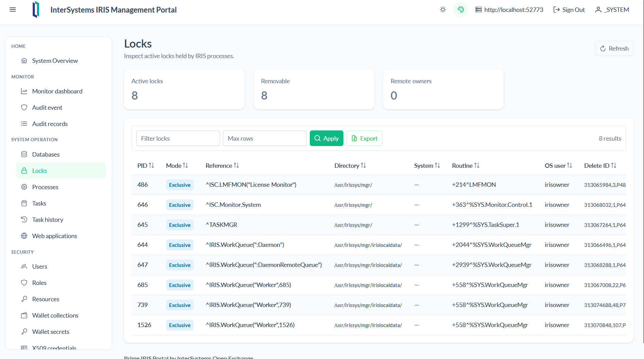This screenshot has height=359, width=644.
Task: Sort table by Reference column arrows
Action: pyautogui.click(x=236, y=165)
